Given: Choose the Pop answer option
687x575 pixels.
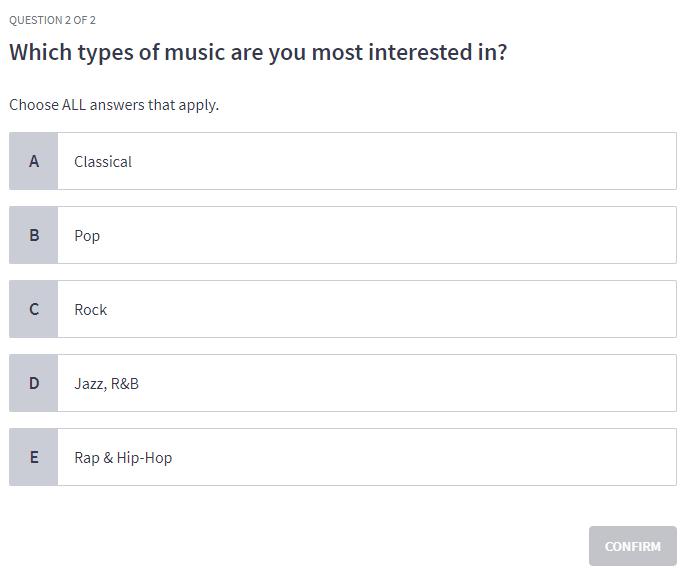Looking at the screenshot, I should pos(366,235).
